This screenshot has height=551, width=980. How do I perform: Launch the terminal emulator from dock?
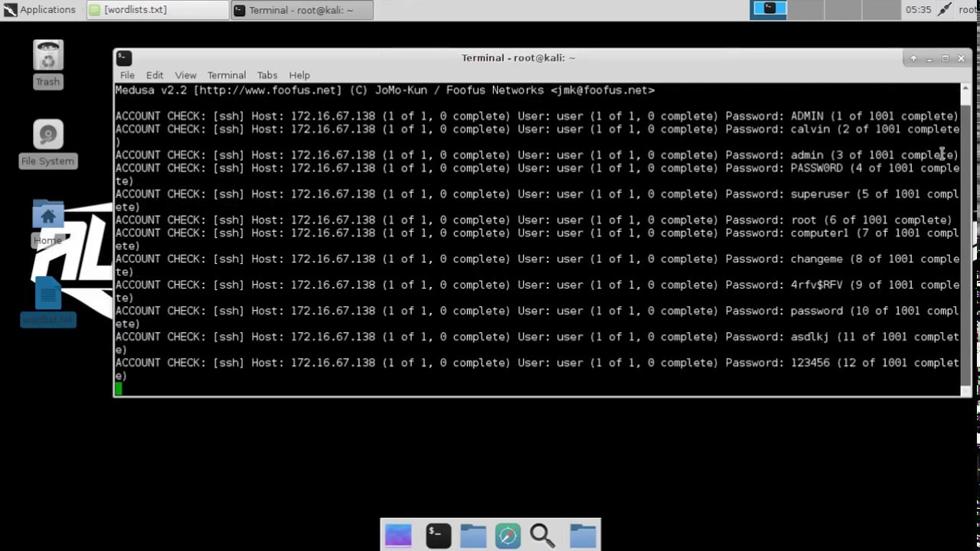pos(438,536)
